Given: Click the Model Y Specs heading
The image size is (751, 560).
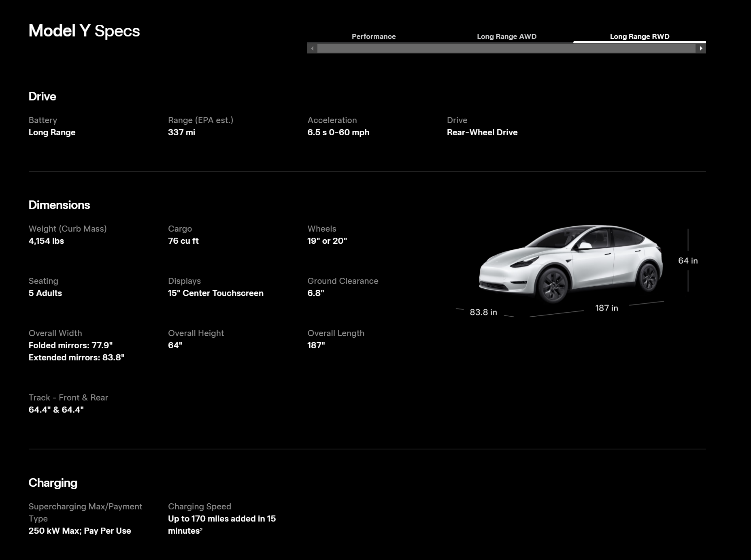Looking at the screenshot, I should coord(84,31).
